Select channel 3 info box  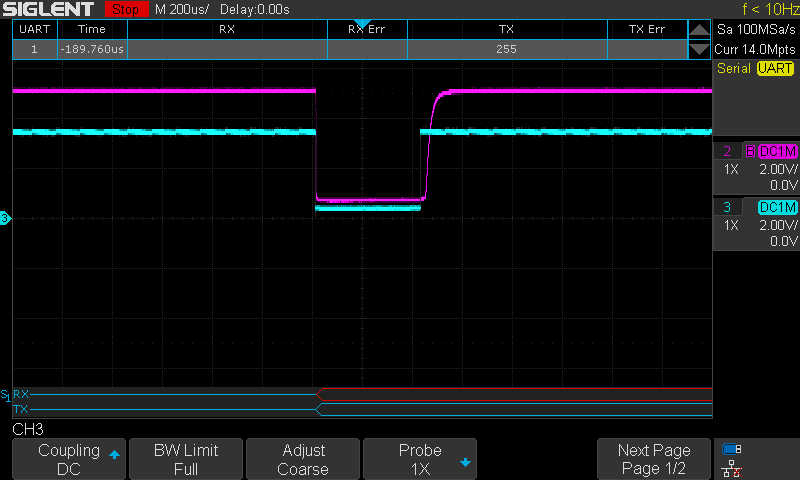tap(755, 224)
